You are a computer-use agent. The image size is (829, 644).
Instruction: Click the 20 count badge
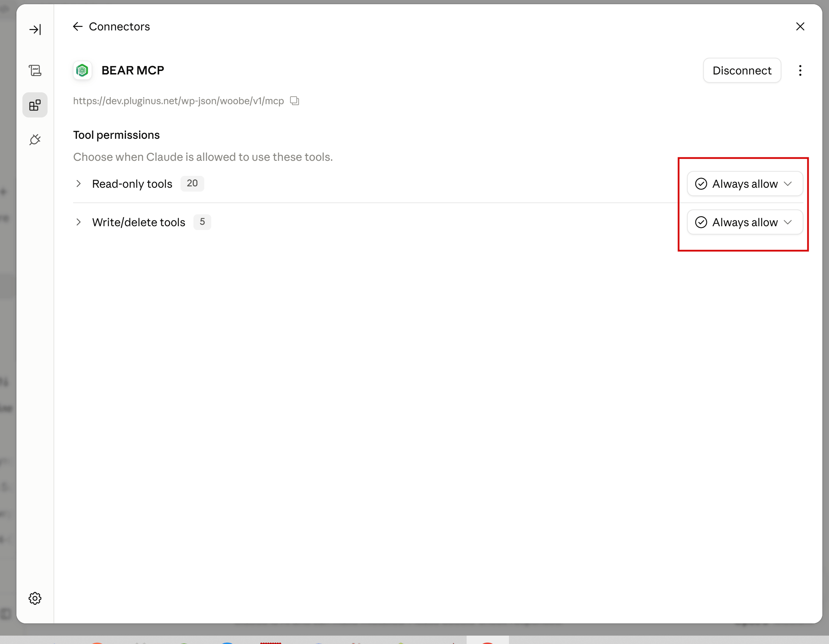[x=192, y=184]
